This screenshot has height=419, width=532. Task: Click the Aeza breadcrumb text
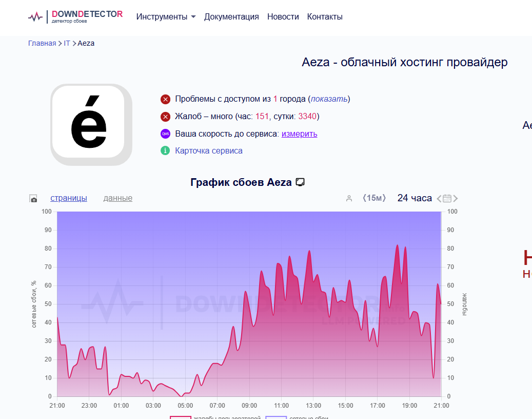[x=86, y=43]
